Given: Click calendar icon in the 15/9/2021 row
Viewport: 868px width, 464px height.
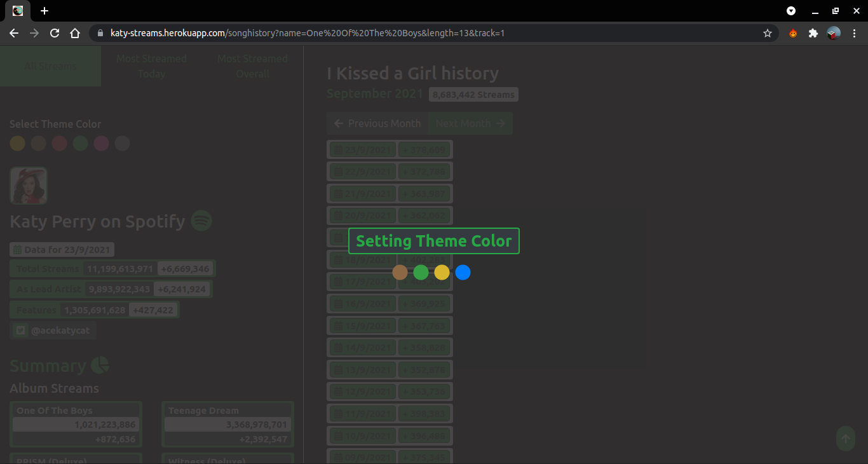Looking at the screenshot, I should pos(339,326).
